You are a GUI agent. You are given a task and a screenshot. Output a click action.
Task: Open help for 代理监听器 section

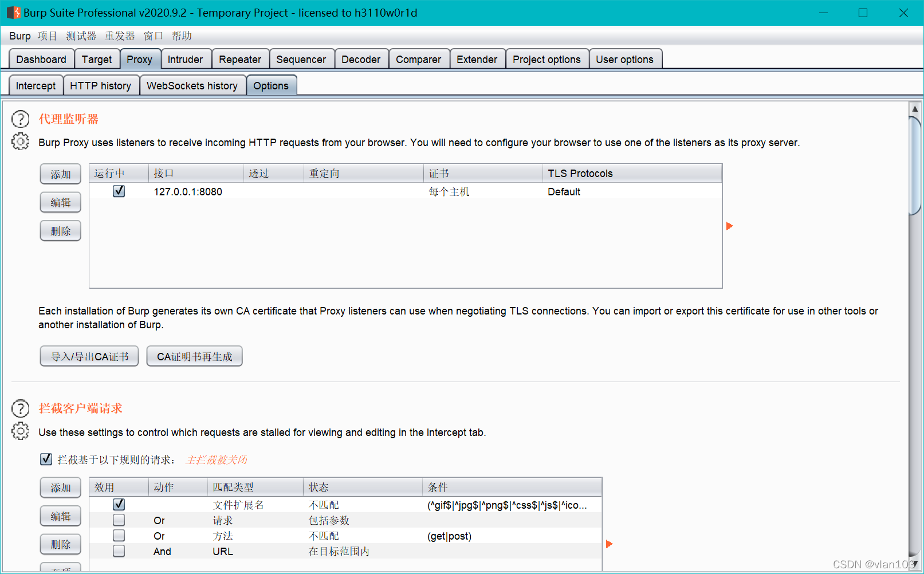[21, 119]
